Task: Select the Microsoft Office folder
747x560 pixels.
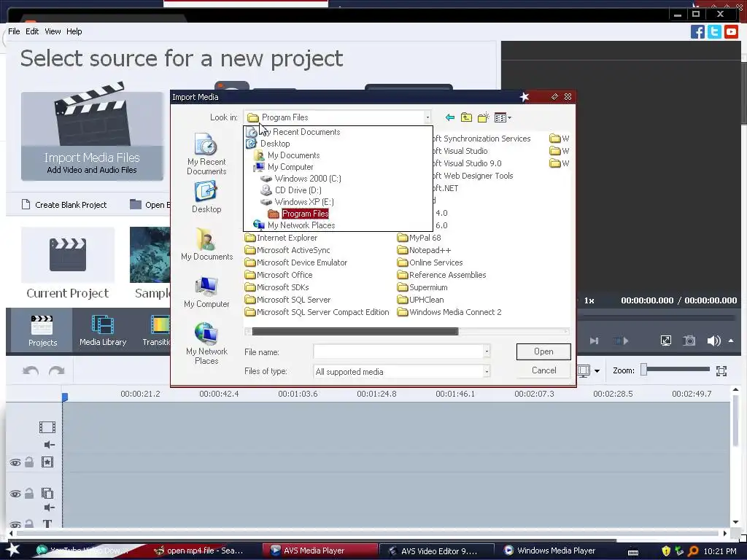Action: click(x=279, y=275)
